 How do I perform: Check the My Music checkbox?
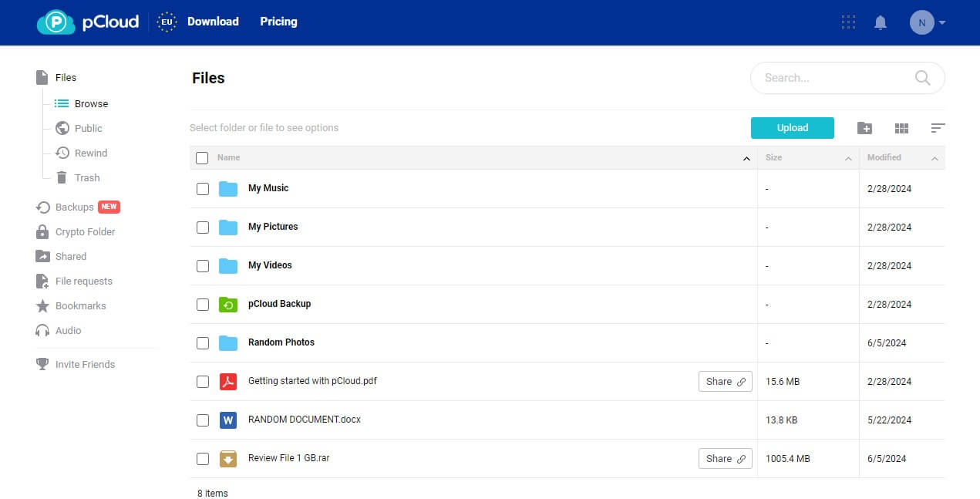pos(203,189)
